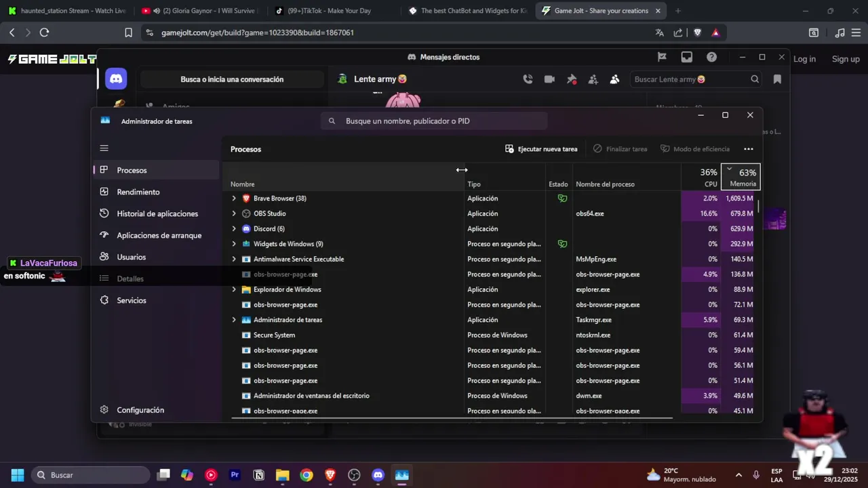
Task: Expand the Brave Browser (38) process group
Action: [234, 199]
